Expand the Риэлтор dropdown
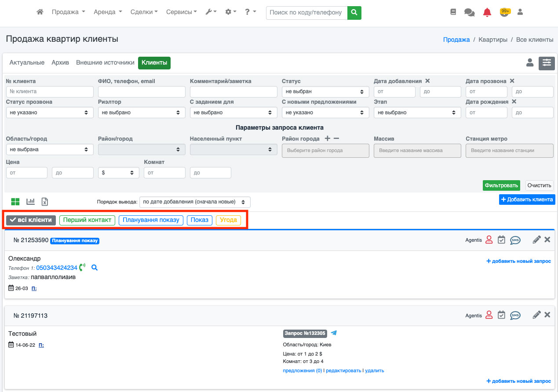Image resolution: width=558 pixels, height=392 pixels. click(142, 113)
